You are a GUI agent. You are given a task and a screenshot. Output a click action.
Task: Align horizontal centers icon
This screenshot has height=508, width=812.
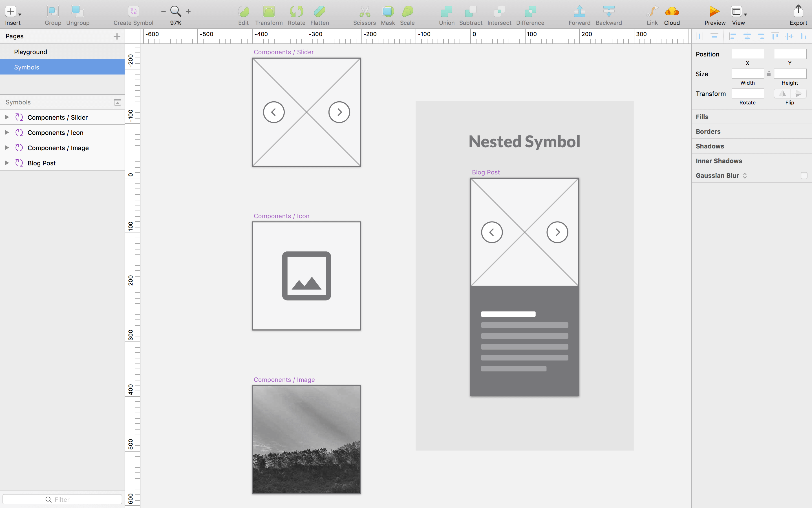tap(747, 36)
